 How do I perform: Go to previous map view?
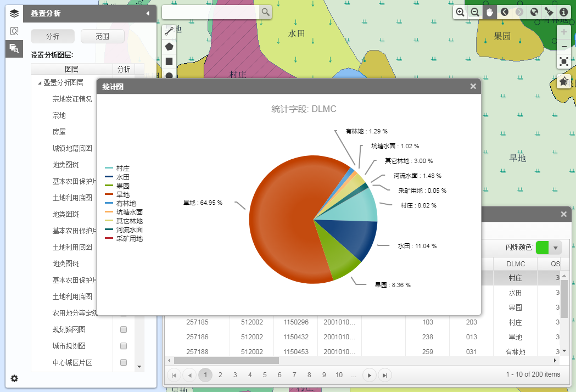tap(505, 12)
